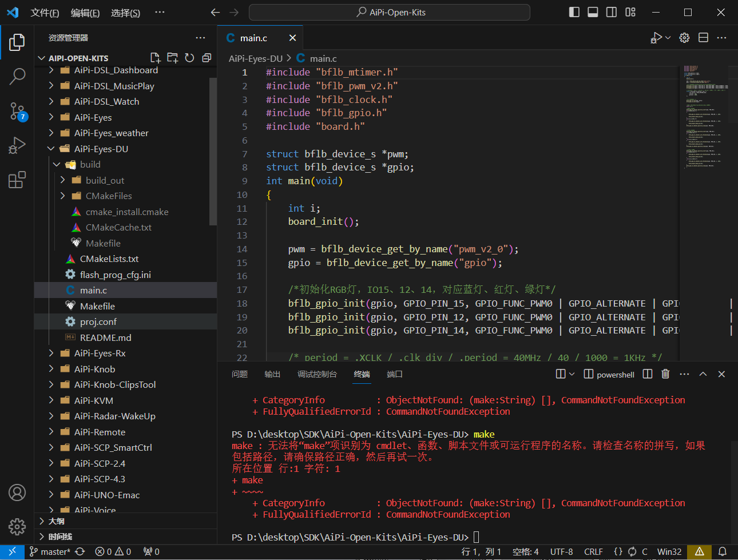Change line ending via CRLF status item
Viewport: 738px width, 560px height.
(x=593, y=552)
